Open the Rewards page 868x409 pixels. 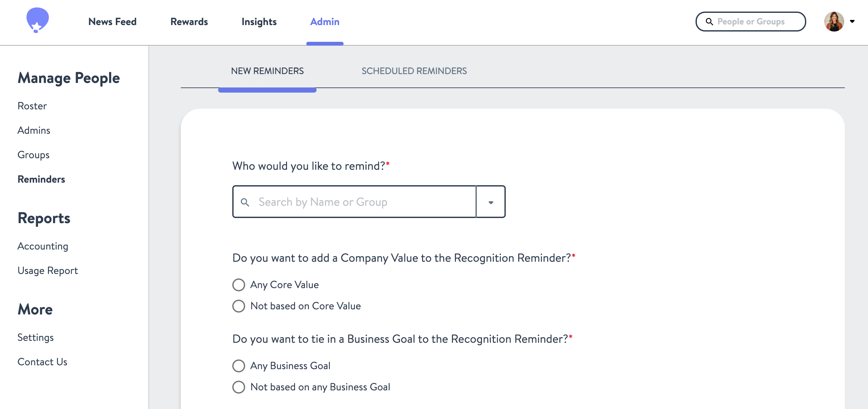tap(189, 22)
